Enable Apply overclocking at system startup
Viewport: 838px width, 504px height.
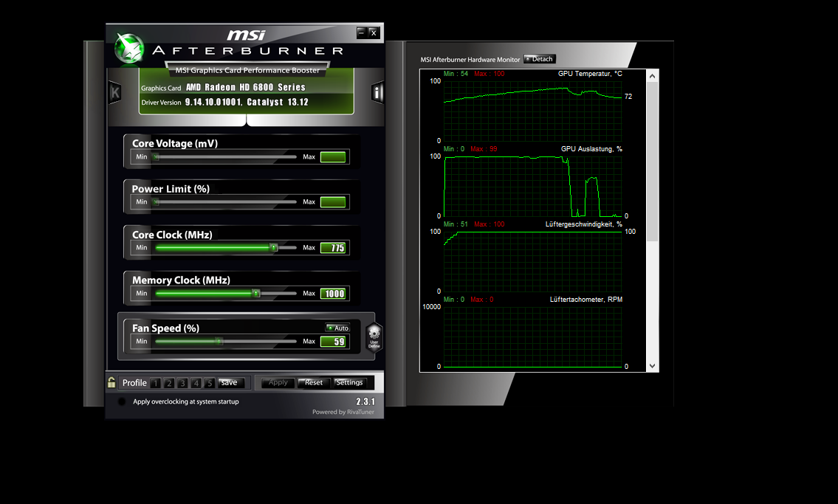pyautogui.click(x=122, y=401)
